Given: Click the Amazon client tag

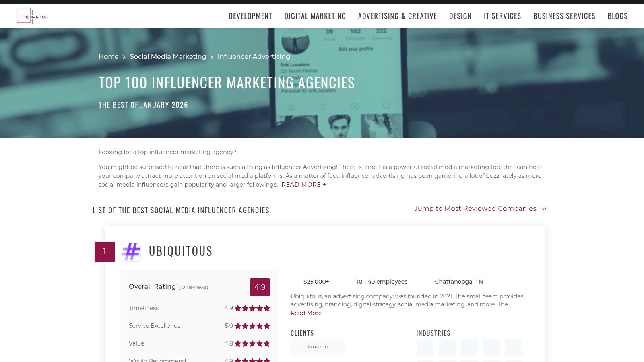Looking at the screenshot, I should pos(318,347).
